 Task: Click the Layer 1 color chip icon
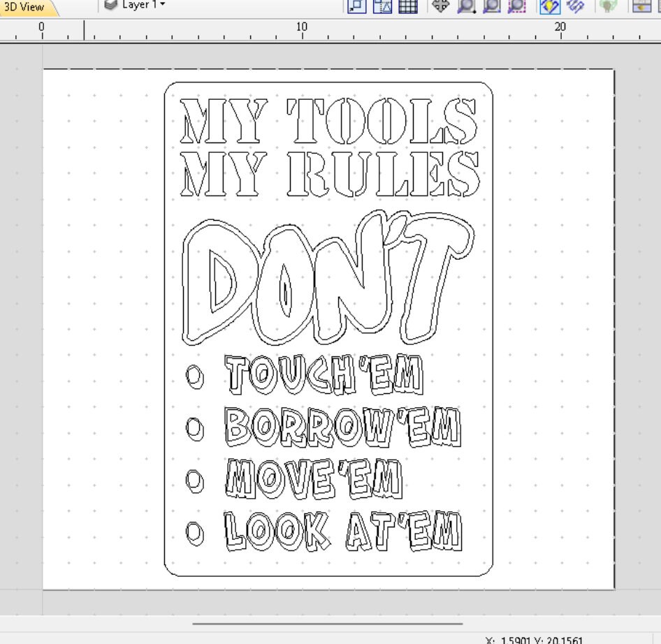pos(110,4)
